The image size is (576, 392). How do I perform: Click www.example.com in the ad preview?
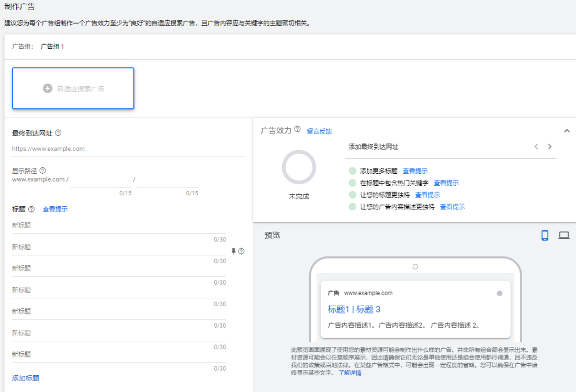click(x=368, y=293)
